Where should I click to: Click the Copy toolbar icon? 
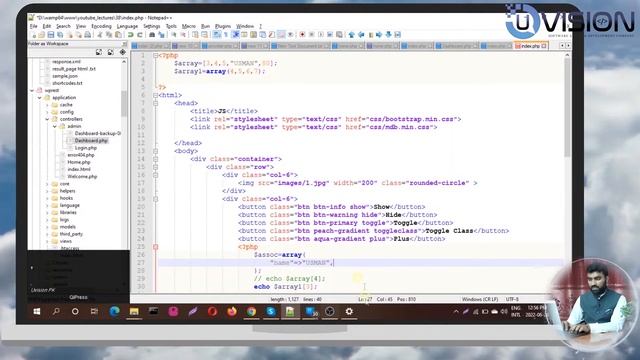pos(109,35)
